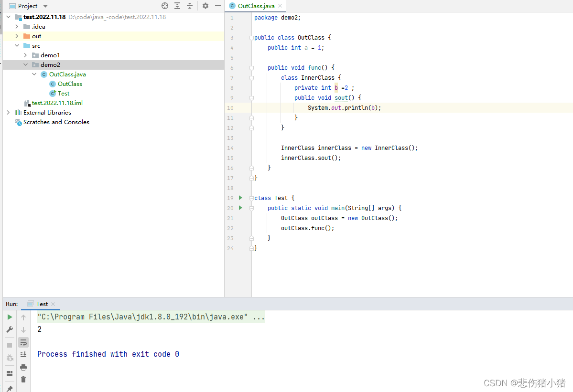Image resolution: width=573 pixels, height=392 pixels.
Task: Click the Stop process icon
Action: point(10,345)
